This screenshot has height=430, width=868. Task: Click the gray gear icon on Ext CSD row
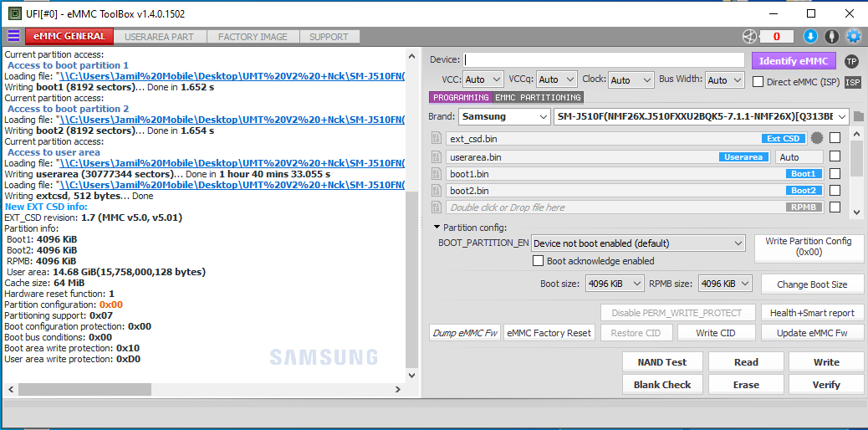(817, 138)
